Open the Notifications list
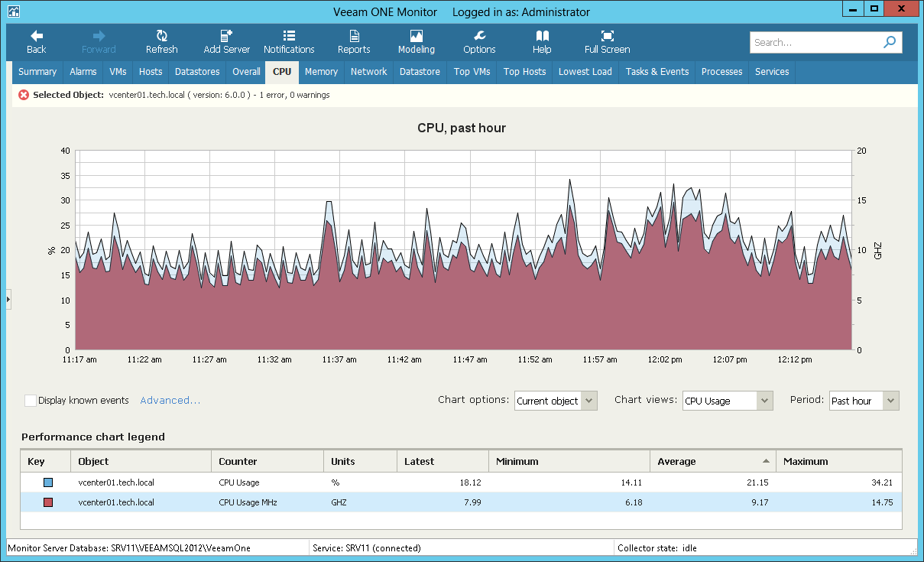This screenshot has width=924, height=562. click(289, 42)
